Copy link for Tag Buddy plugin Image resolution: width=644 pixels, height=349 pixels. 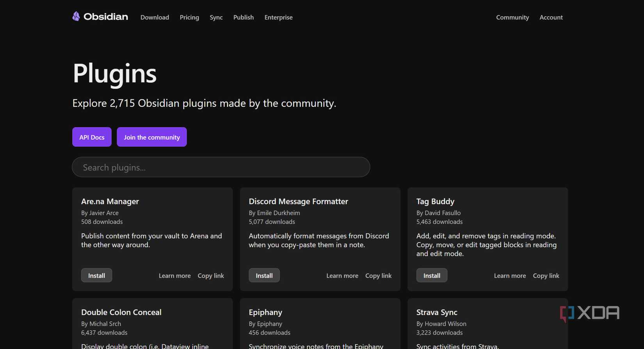coord(546,276)
